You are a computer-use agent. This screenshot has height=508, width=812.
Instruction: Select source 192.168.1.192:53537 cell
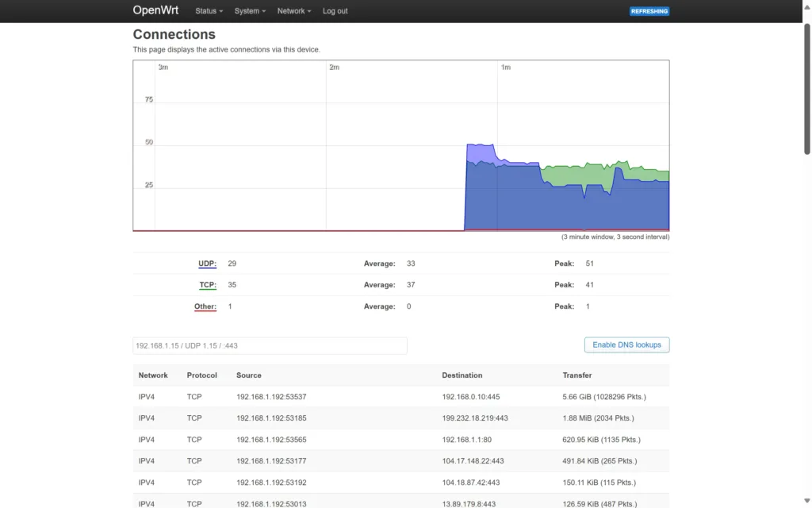pos(271,397)
